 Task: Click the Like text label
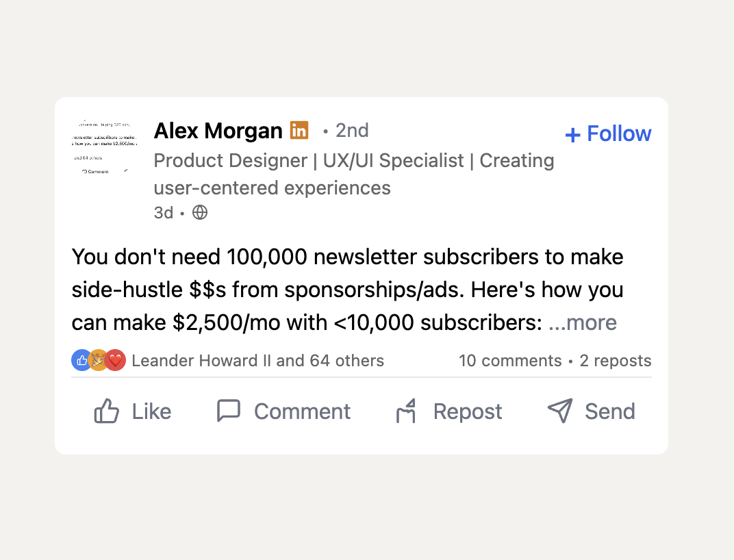click(151, 411)
